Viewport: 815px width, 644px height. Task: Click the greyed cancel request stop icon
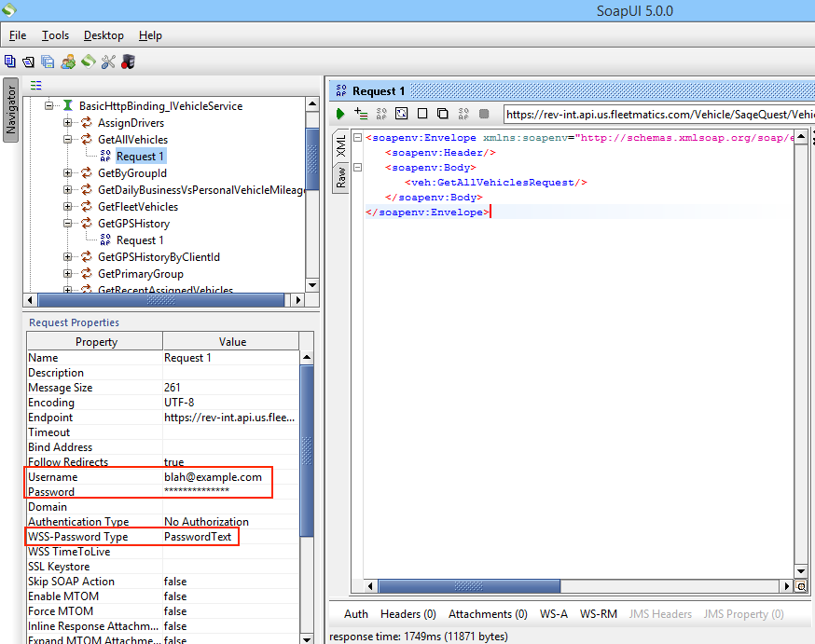point(484,113)
